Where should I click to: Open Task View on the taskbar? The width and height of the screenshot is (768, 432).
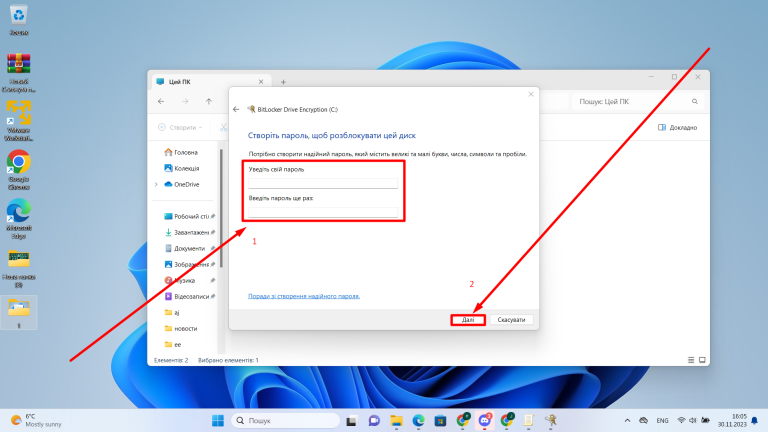[x=351, y=420]
